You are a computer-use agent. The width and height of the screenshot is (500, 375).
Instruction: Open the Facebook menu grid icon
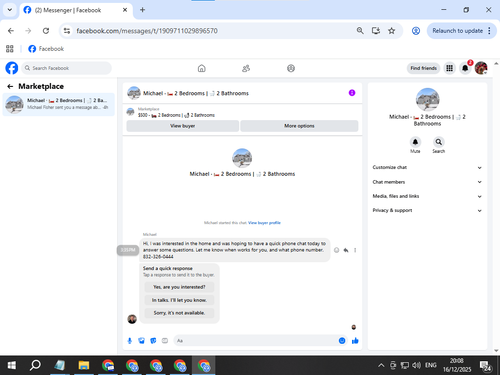[x=449, y=68]
